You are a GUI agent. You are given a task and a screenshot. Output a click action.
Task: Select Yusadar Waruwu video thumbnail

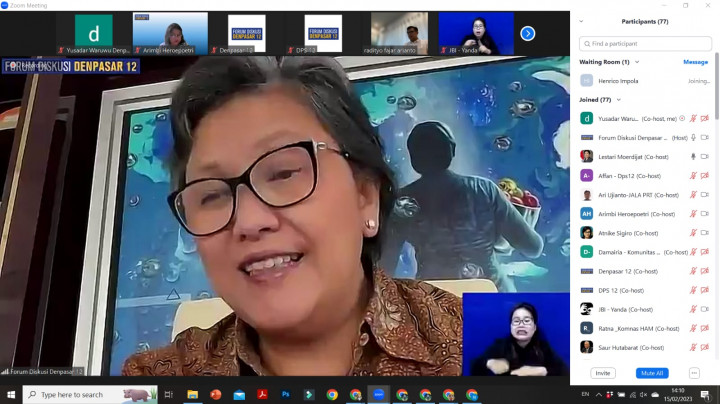(x=94, y=33)
